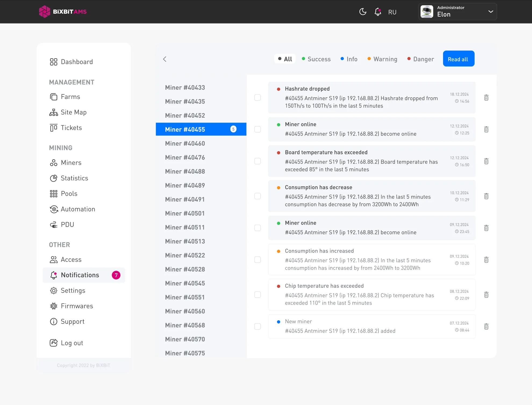Filter by Danger notifications
The height and width of the screenshot is (405, 532).
[420, 59]
